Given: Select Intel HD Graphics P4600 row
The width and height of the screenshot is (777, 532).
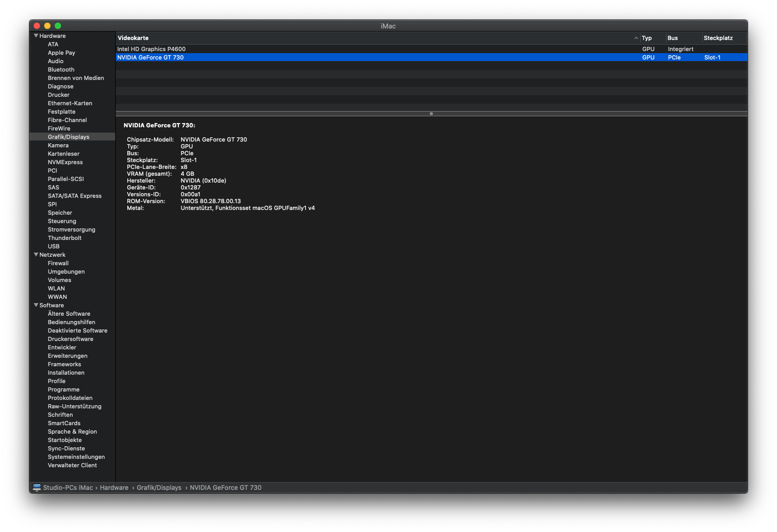Looking at the screenshot, I should click(431, 49).
